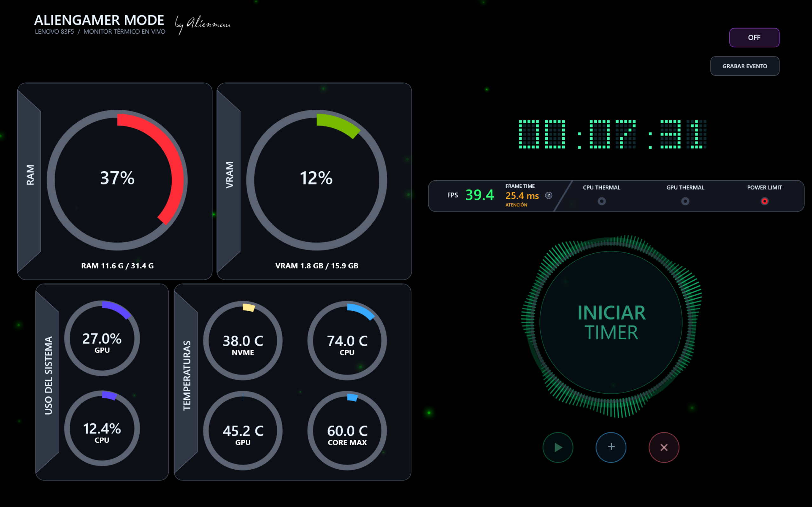This screenshot has width=812, height=507.
Task: Start the INICIAR TIMER circular button
Action: [611, 322]
